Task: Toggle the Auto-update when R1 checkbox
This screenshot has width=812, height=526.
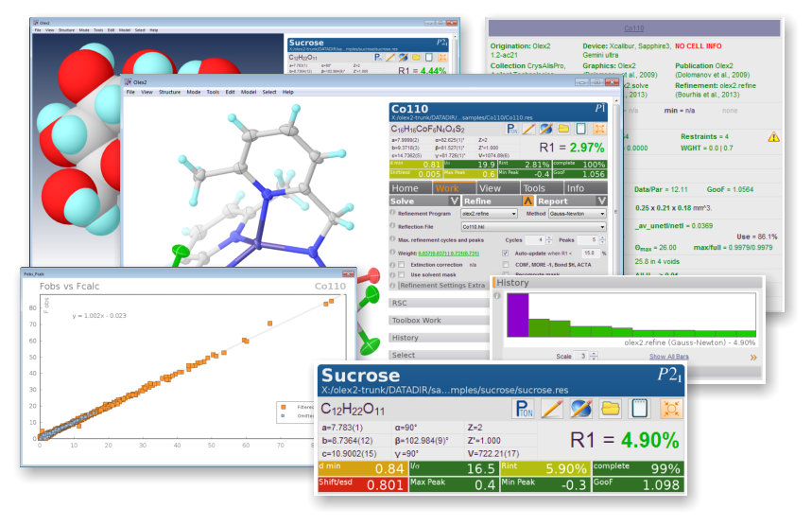Action: 505,254
